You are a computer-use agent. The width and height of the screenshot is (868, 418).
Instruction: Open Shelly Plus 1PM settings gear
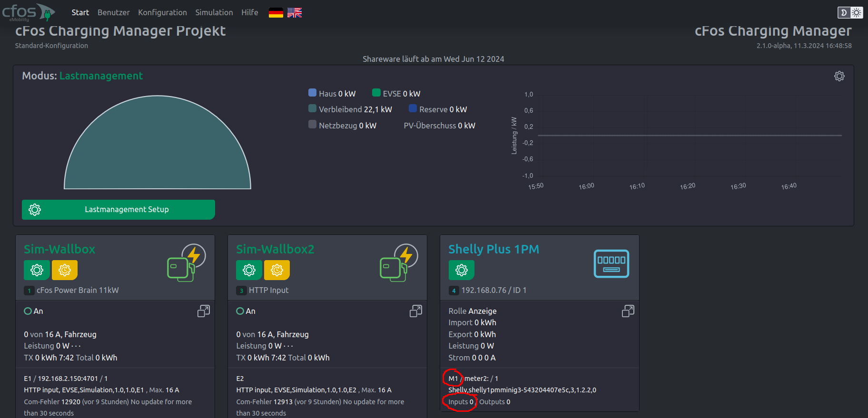point(462,270)
